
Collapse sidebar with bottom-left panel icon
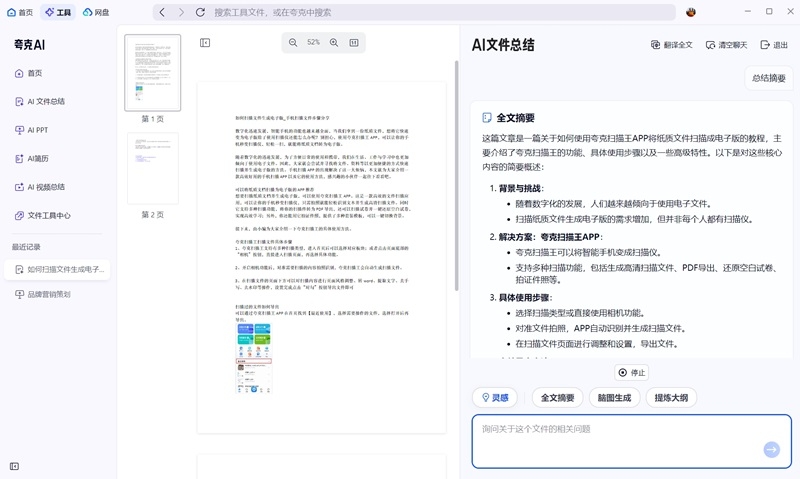[14, 466]
